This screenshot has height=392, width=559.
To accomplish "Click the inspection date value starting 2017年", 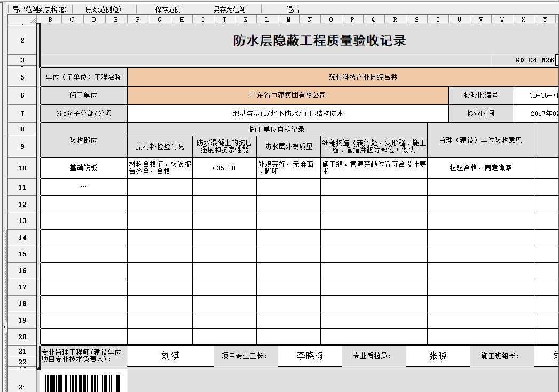I will 536,113.
